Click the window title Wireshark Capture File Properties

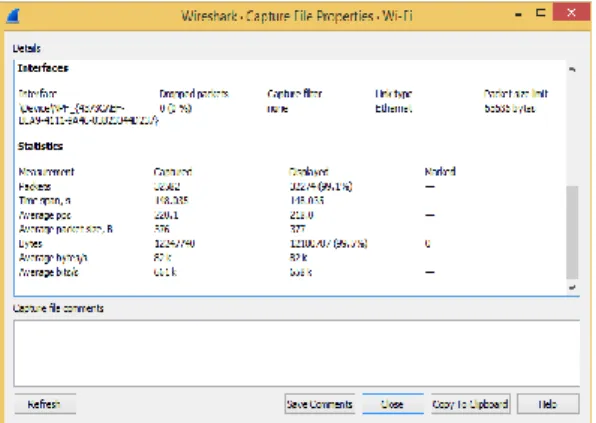[296, 16]
